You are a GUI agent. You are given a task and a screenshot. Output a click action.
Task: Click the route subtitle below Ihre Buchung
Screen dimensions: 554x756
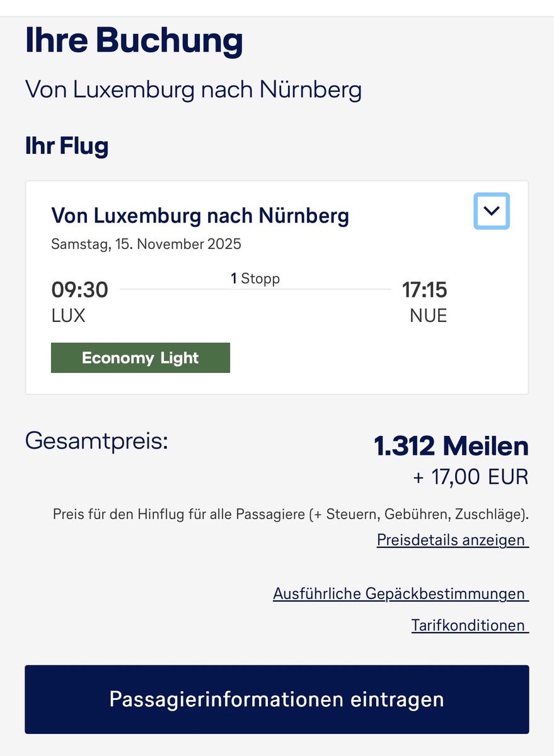(193, 90)
